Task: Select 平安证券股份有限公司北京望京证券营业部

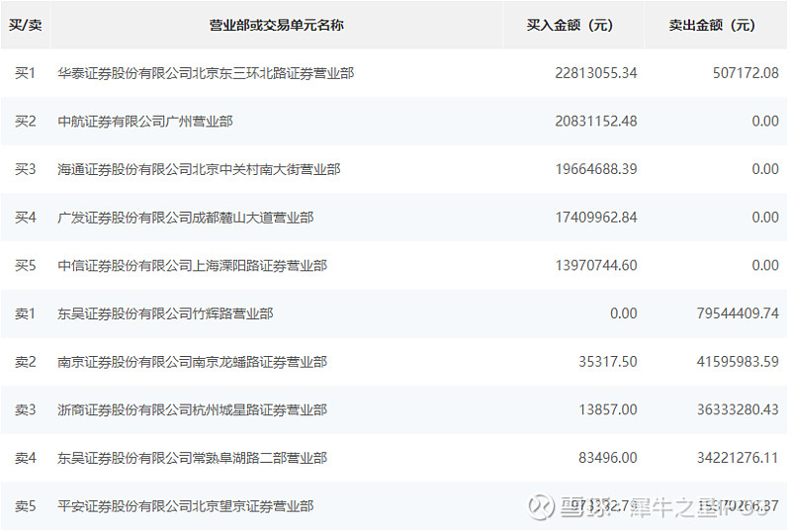Action: pos(186,506)
